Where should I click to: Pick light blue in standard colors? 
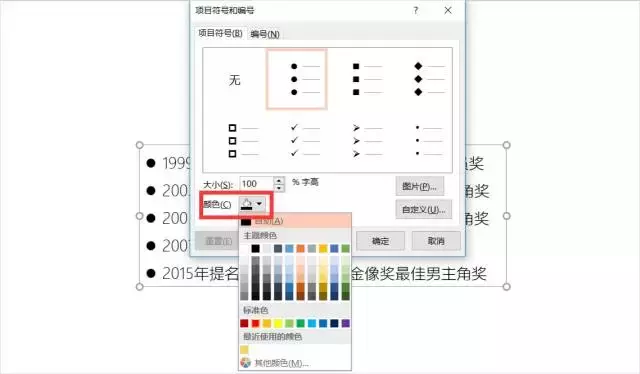312,323
